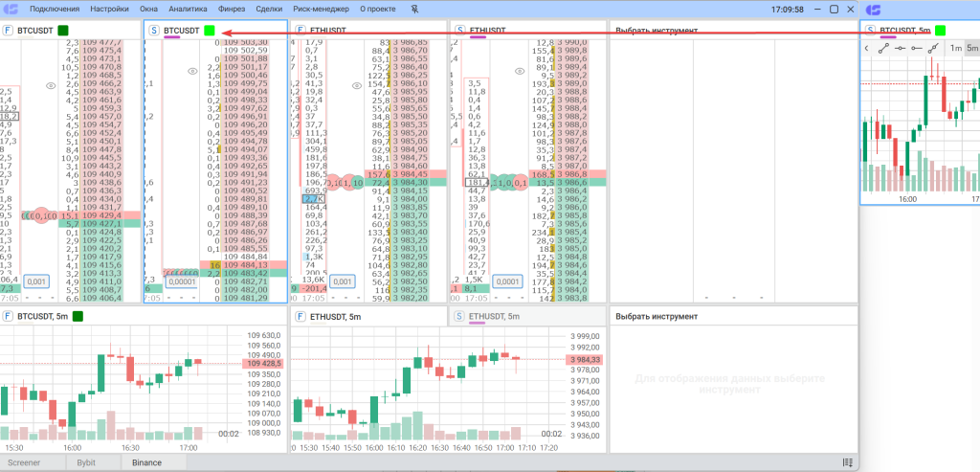Viewport: 980px width, 472px height.
Task: Open the Настройки menu
Action: tap(109, 9)
